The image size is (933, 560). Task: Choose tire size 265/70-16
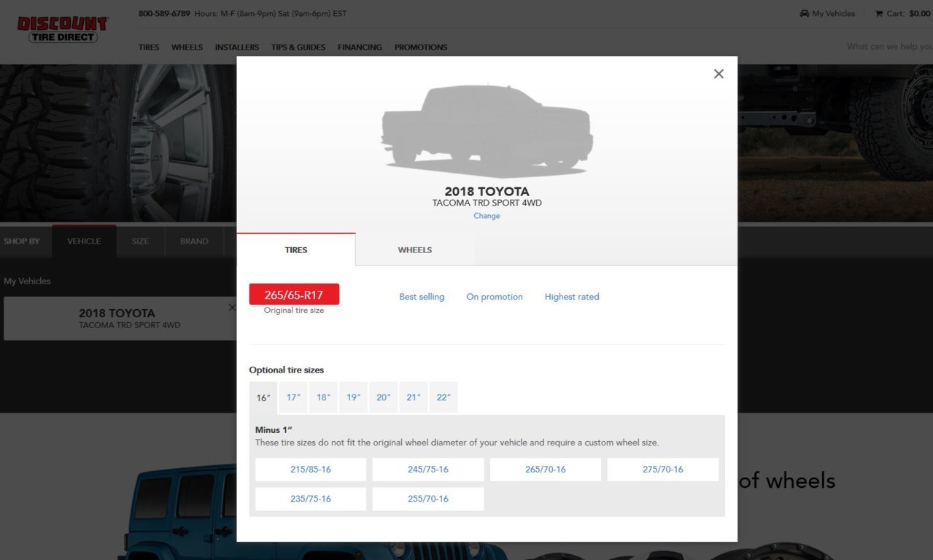(x=546, y=470)
